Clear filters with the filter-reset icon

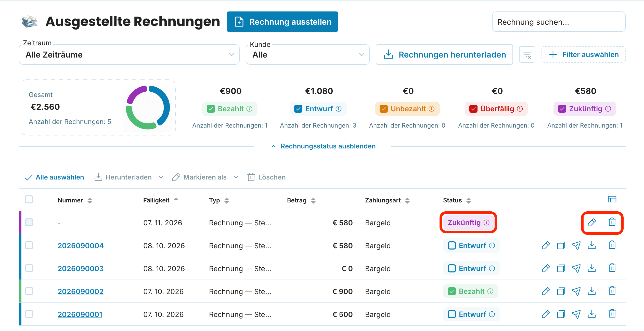point(527,55)
